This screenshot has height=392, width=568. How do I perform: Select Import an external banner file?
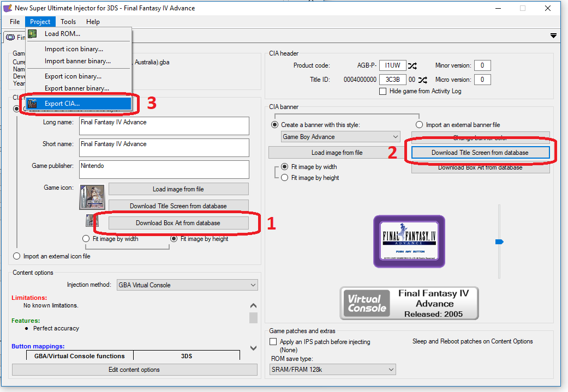[x=419, y=125]
